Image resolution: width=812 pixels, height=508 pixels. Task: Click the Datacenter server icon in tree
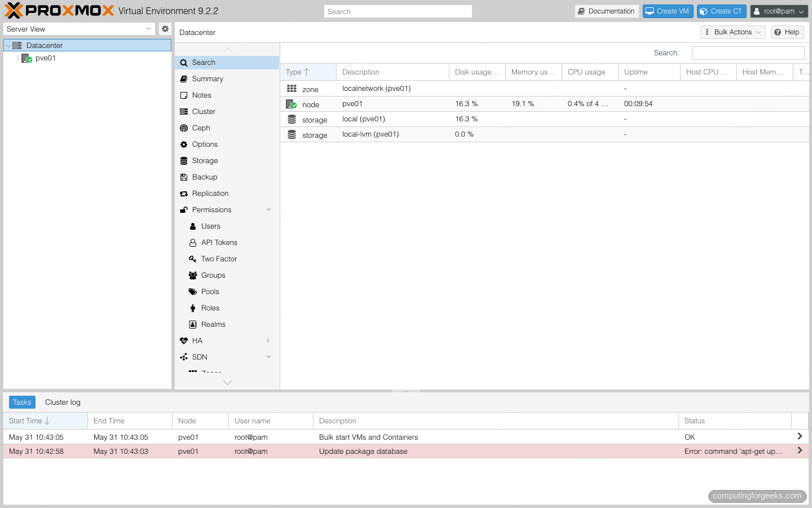[x=17, y=45]
